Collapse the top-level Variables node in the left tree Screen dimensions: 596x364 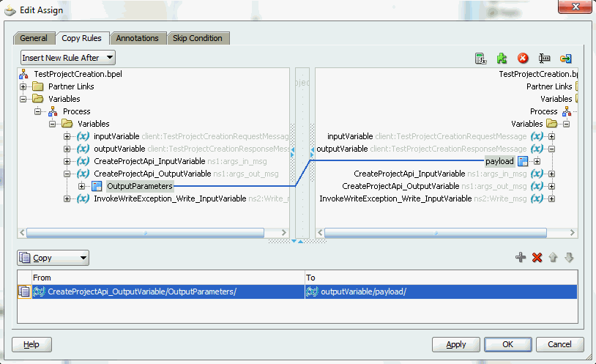pos(23,99)
